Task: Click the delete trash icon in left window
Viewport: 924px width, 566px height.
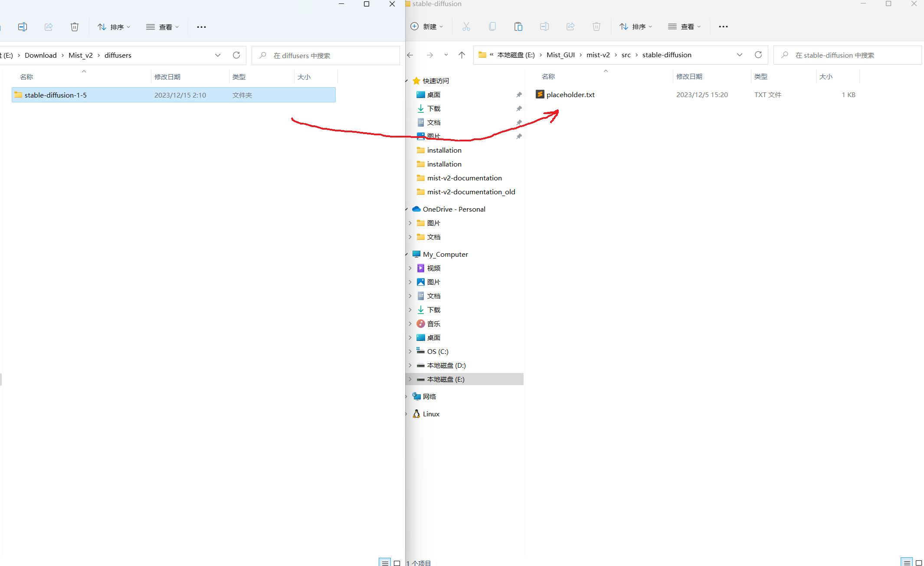Action: tap(75, 27)
